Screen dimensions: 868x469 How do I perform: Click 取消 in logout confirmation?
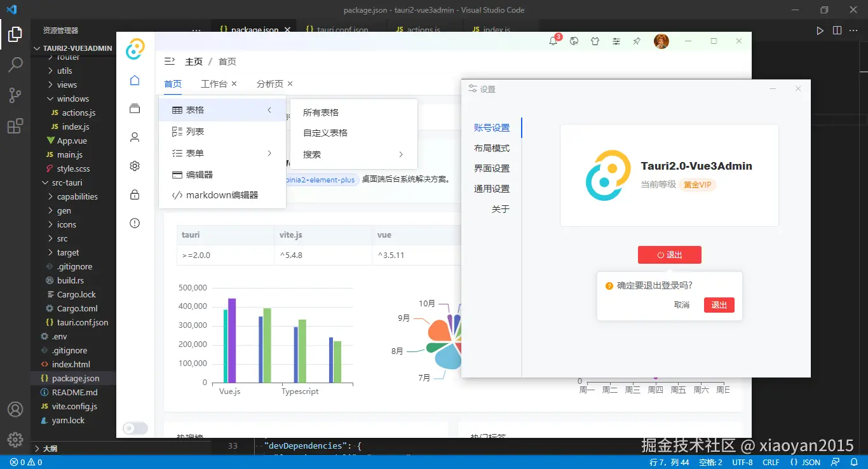tap(682, 305)
